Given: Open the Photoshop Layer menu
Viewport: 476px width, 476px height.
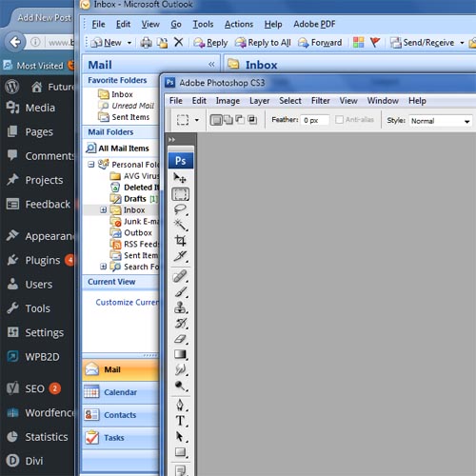Looking at the screenshot, I should tap(259, 101).
